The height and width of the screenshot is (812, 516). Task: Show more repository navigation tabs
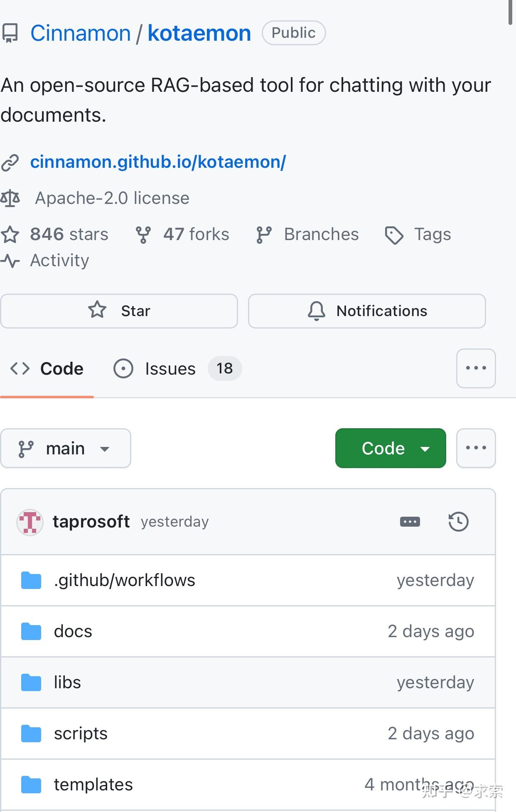476,368
